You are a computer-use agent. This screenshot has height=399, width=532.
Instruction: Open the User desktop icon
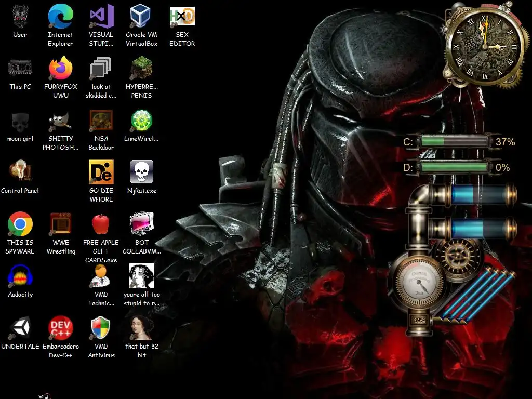coord(20,16)
